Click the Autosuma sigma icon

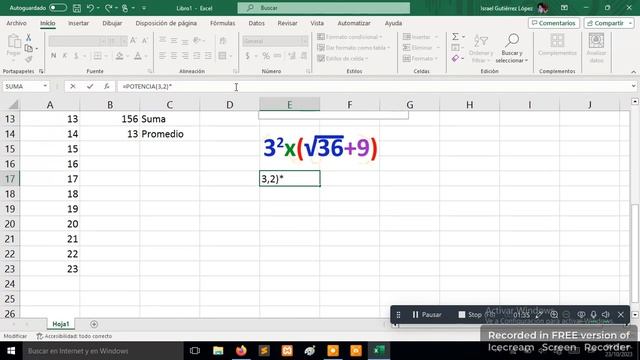pos(455,37)
